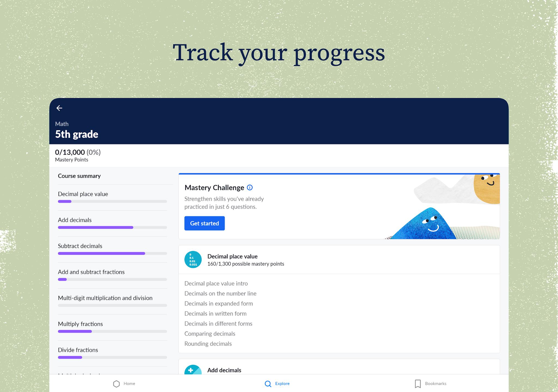Click the back arrow navigation icon
The image size is (558, 392).
click(59, 108)
